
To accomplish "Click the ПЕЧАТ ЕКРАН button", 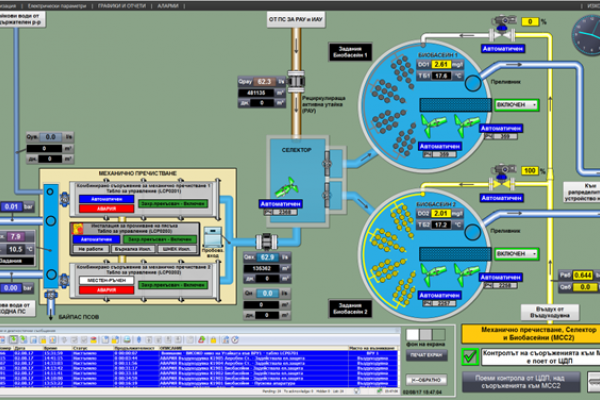I will click(426, 355).
